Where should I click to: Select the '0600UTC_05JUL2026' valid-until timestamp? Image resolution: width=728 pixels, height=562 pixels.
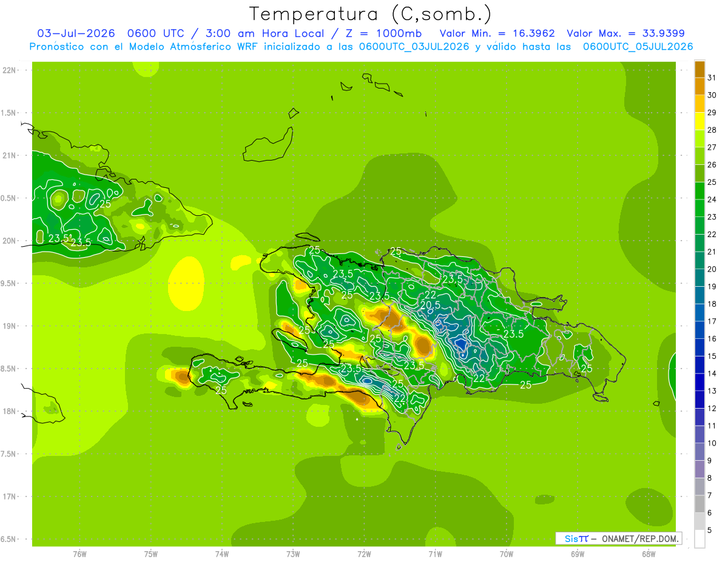(638, 47)
